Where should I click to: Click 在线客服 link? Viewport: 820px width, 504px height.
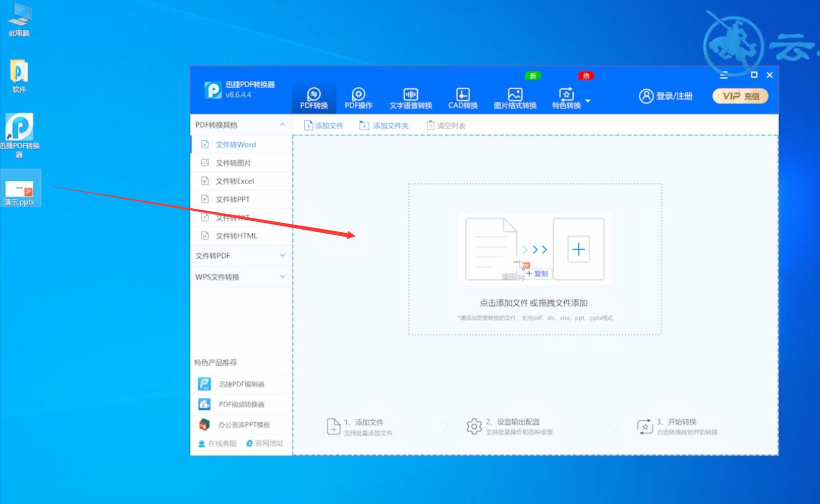[x=217, y=443]
